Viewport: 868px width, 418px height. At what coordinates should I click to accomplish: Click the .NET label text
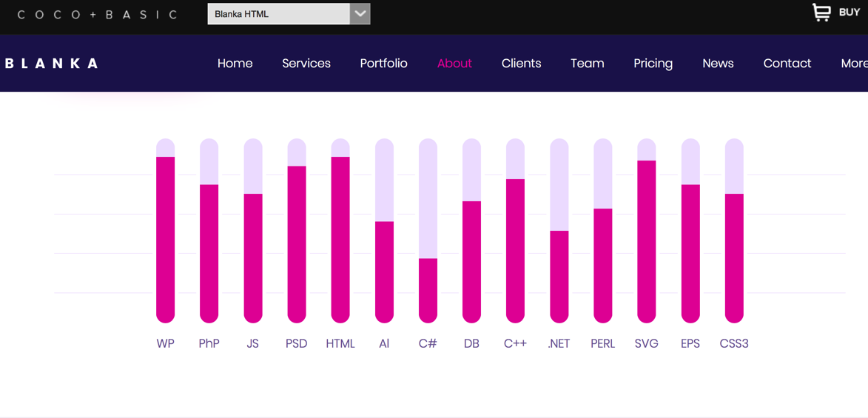[559, 344]
